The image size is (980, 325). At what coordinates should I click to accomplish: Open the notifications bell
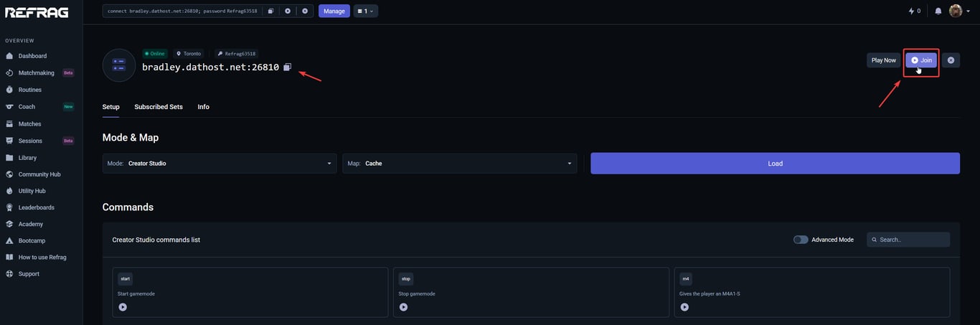click(x=938, y=11)
